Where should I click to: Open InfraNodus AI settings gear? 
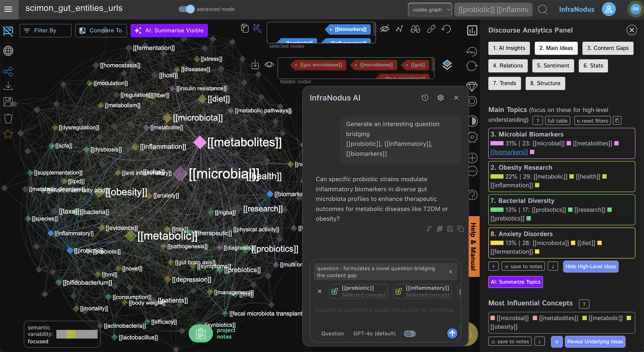click(440, 98)
